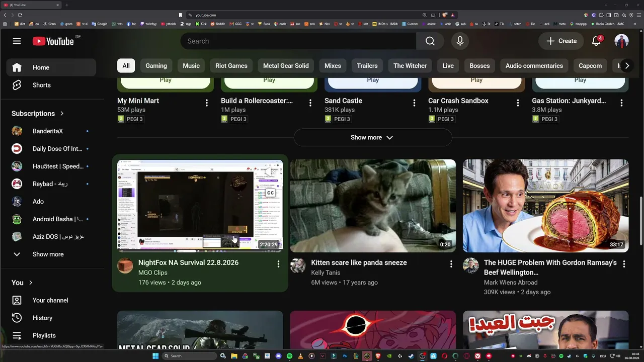644x362 pixels.
Task: Click the Create button
Action: tap(561, 41)
